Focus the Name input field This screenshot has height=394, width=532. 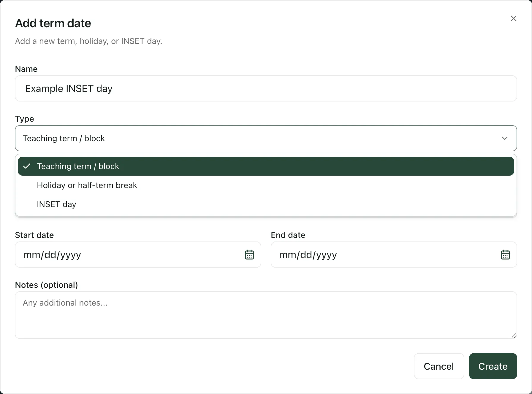[266, 88]
